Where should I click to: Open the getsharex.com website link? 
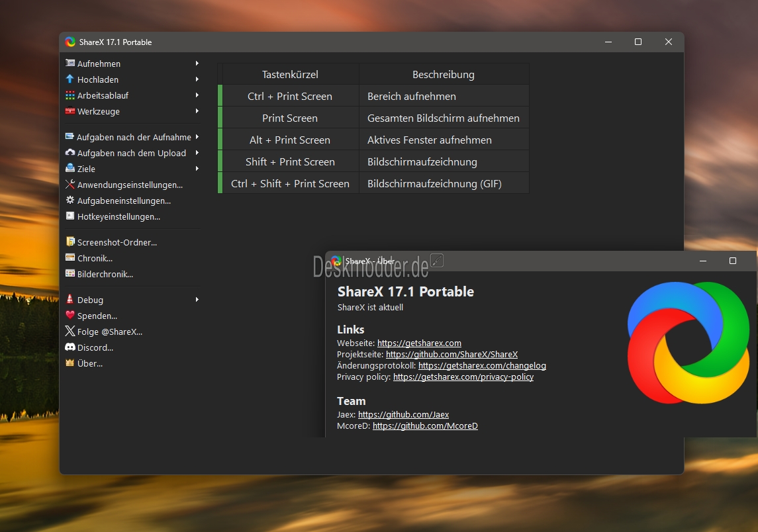tap(419, 343)
